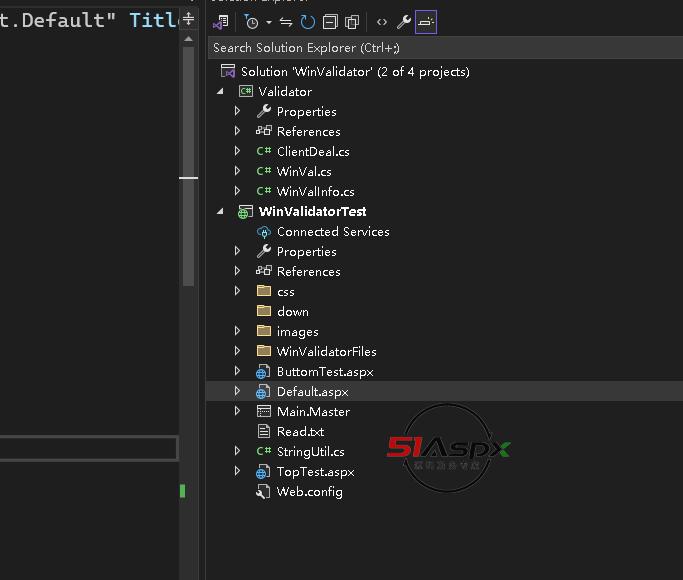Viewport: 683px width, 580px height.
Task: Select the Read.txt file
Action: [301, 432]
